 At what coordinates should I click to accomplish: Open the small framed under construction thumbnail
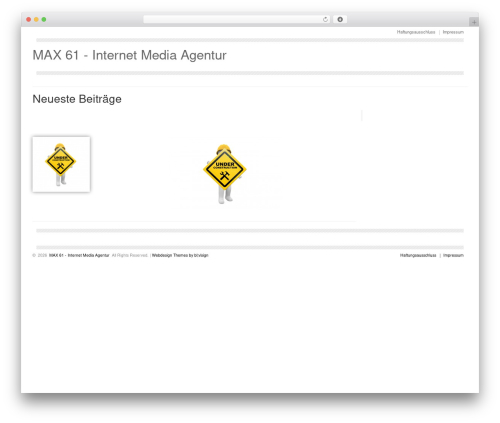61,164
